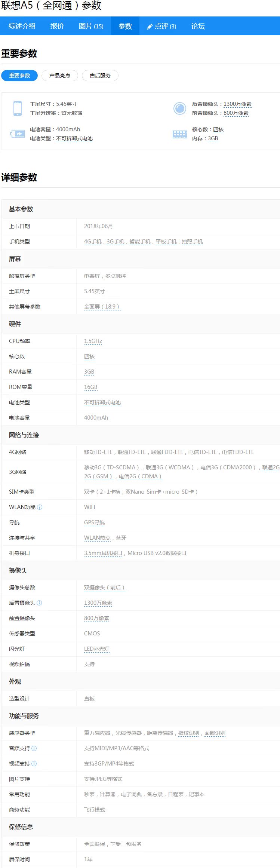Viewport: 280px width, 868px height.
Task: Click the 1年 warranty period value
Action: (x=88, y=859)
